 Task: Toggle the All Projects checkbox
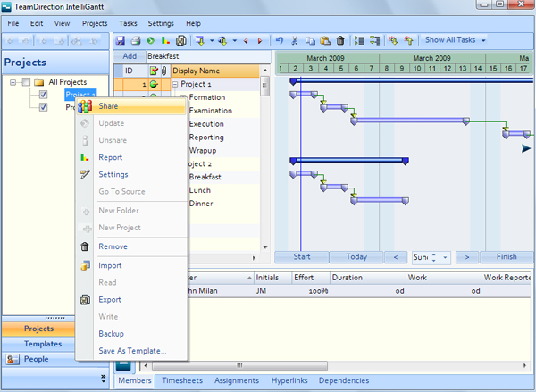click(26, 83)
